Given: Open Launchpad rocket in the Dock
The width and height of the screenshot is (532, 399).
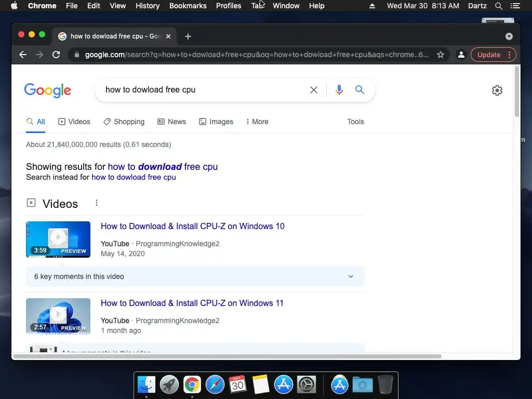Looking at the screenshot, I should click(169, 385).
